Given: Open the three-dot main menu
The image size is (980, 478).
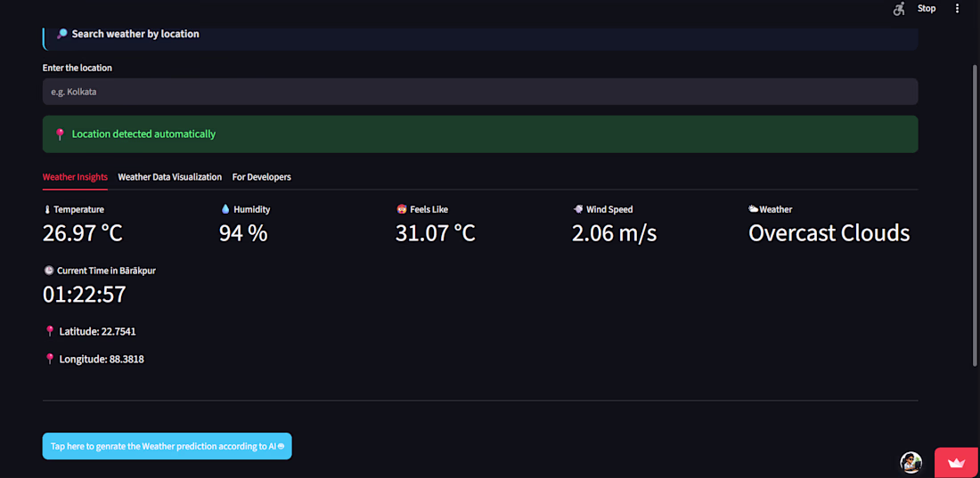Looking at the screenshot, I should [957, 9].
